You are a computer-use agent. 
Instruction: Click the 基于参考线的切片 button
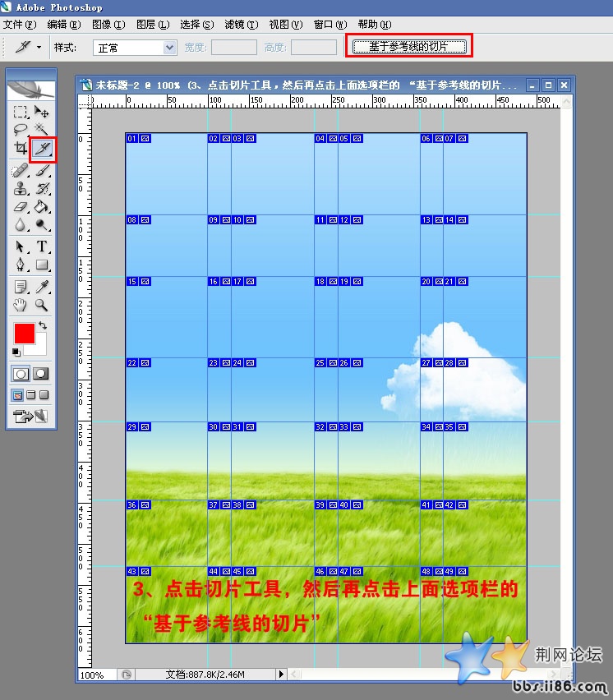tap(408, 47)
